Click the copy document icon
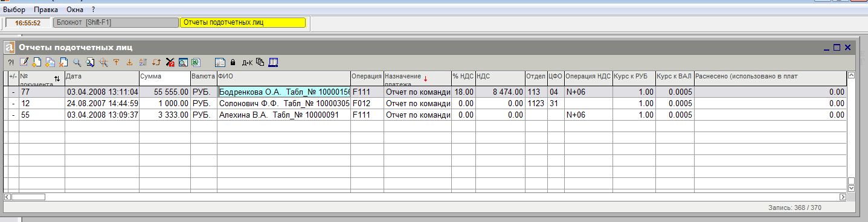The image size is (868, 222). [x=50, y=62]
